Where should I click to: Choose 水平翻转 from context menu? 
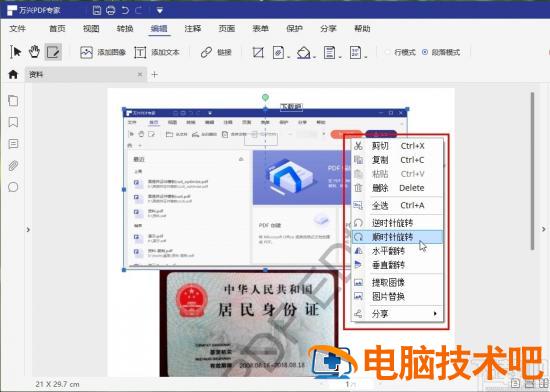pos(397,251)
